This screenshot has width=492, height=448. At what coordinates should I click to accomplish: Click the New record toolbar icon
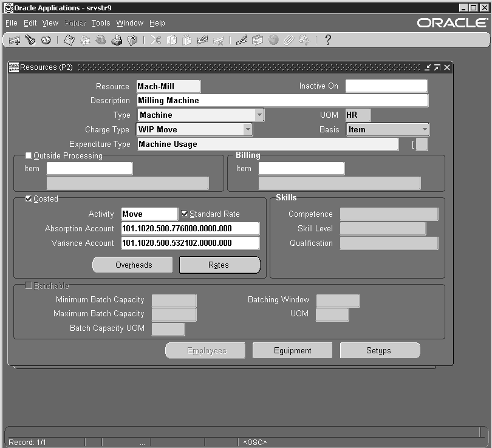click(x=15, y=40)
